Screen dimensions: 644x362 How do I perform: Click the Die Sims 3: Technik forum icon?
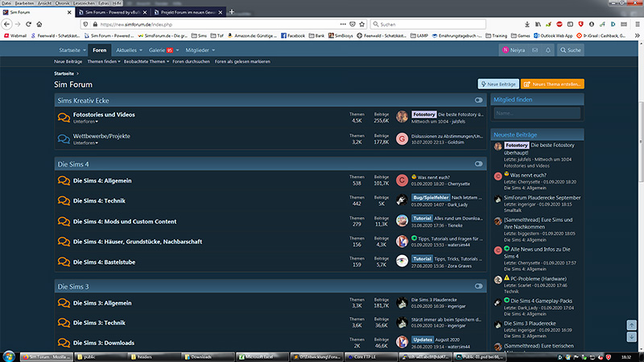(x=64, y=323)
